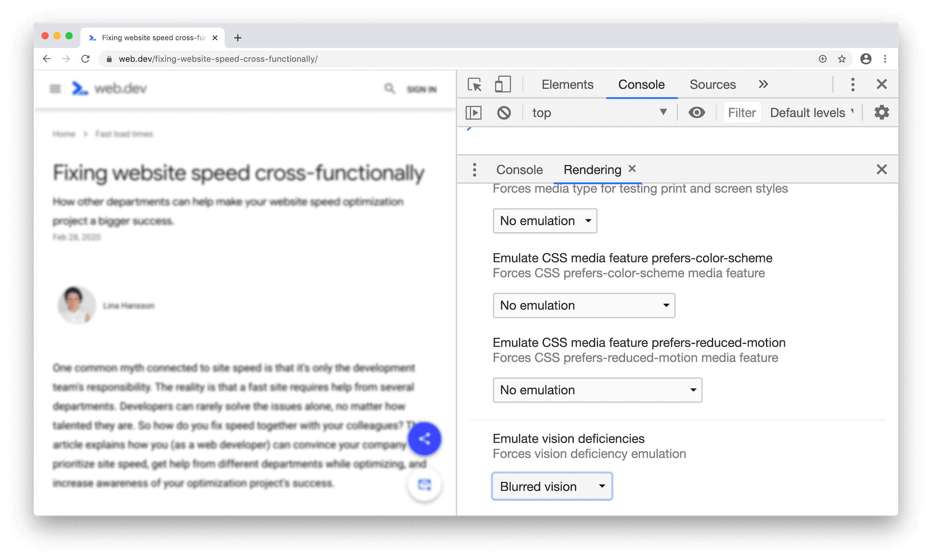The width and height of the screenshot is (932, 560).
Task: Open No emulation for prefers-color-scheme
Action: (583, 305)
